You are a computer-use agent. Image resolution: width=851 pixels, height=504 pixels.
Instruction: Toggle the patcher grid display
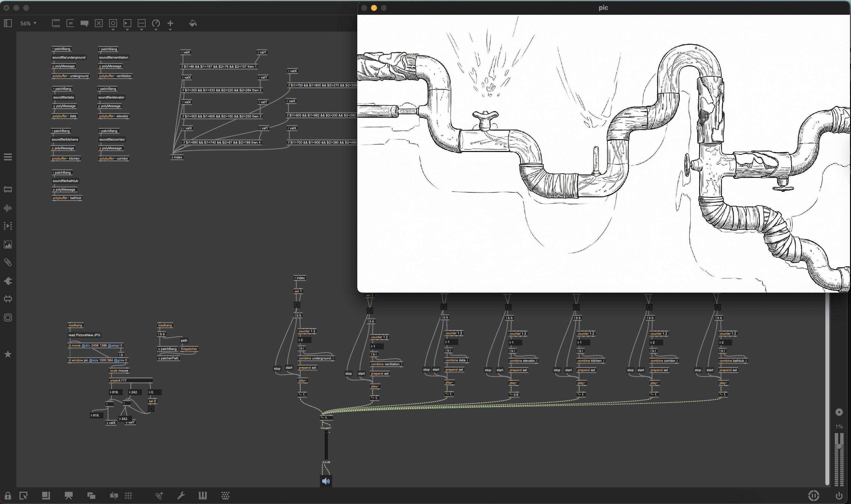pos(128,496)
